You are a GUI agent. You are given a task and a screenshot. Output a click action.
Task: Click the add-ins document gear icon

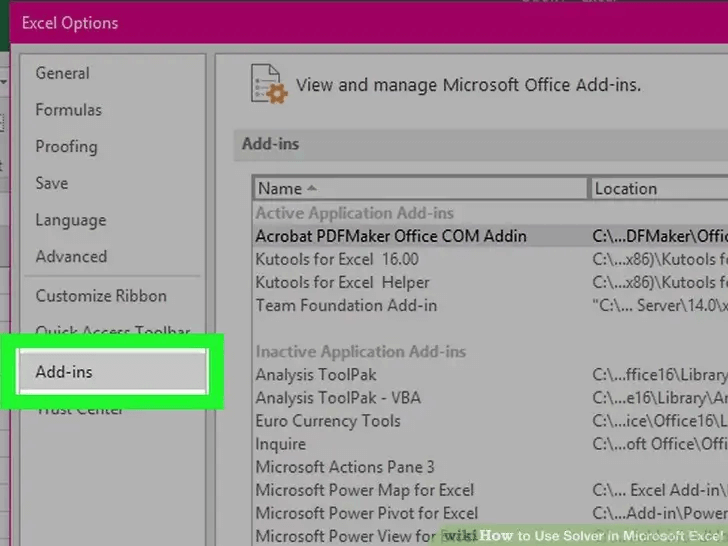pyautogui.click(x=269, y=84)
